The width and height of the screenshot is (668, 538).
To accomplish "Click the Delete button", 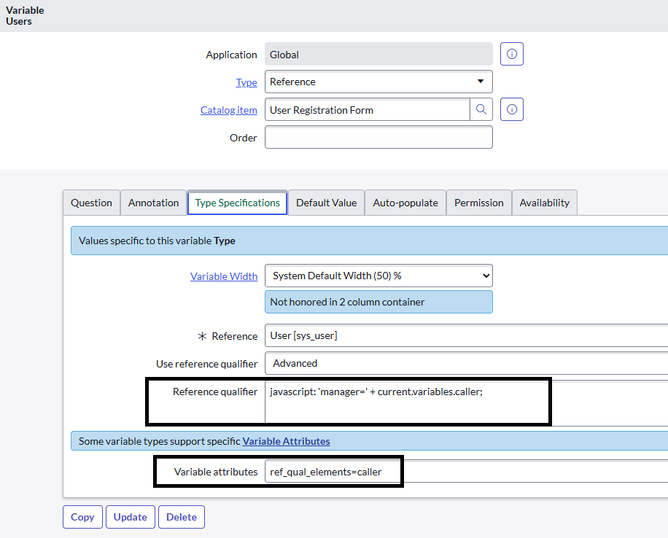I will point(181,517).
